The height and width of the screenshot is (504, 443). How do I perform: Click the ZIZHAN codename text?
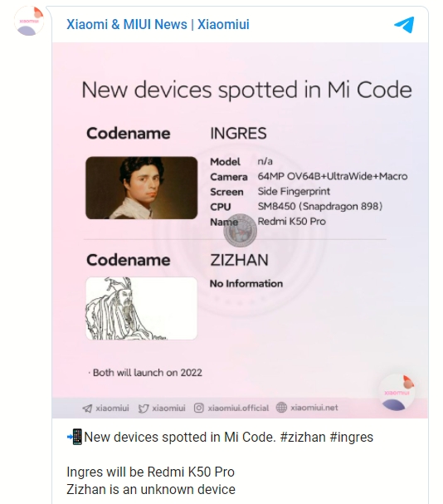(239, 260)
